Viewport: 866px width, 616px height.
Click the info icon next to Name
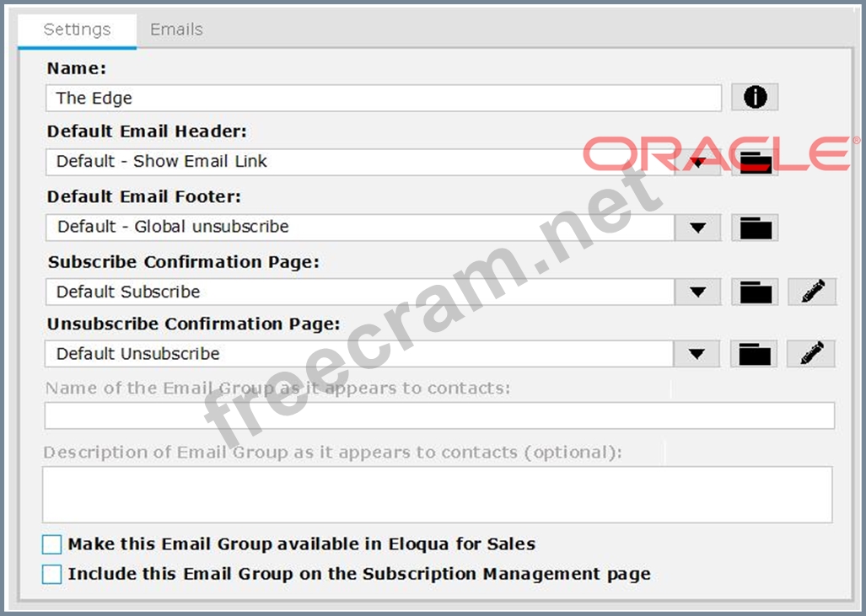(755, 98)
